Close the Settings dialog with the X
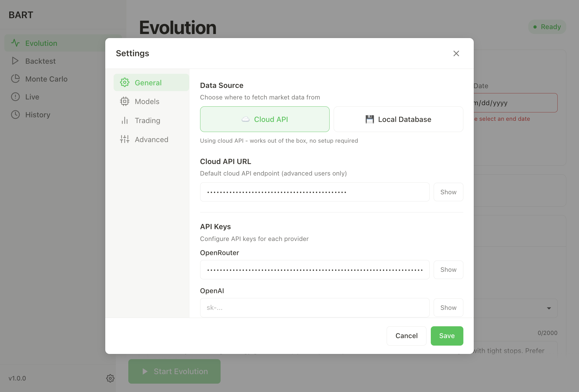 coord(456,53)
